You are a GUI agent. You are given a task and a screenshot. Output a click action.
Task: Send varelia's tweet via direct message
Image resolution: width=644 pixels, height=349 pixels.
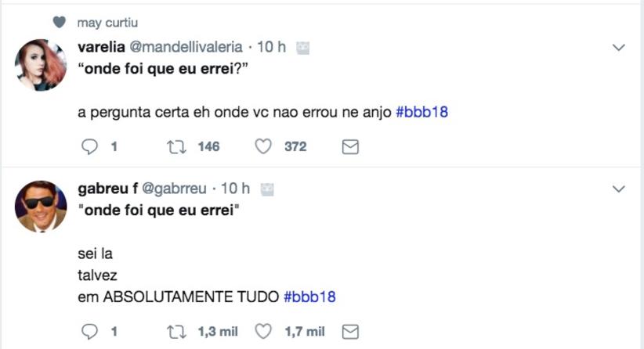coord(350,146)
